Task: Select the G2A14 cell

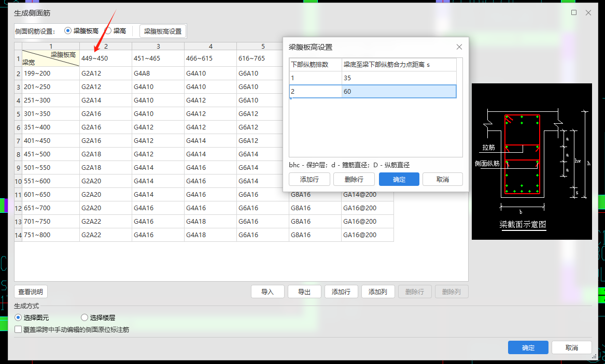Action: [106, 100]
